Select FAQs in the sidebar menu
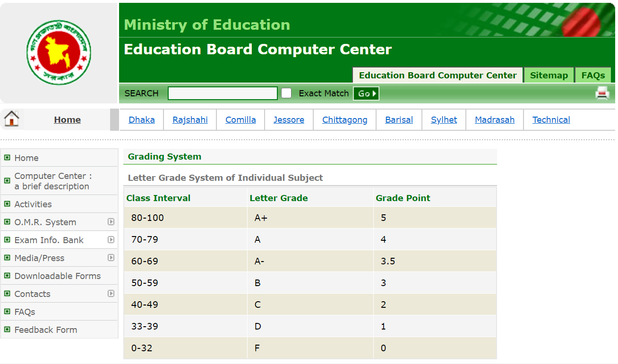The image size is (618, 364). coord(59,312)
